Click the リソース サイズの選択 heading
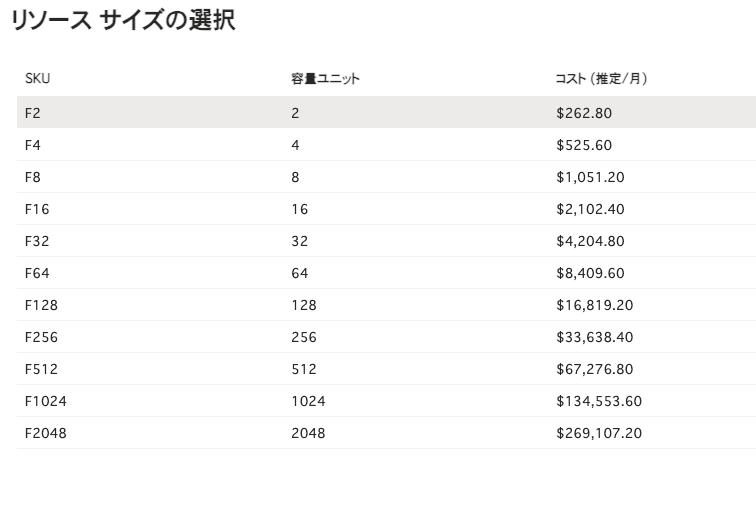756x520 pixels. (123, 21)
